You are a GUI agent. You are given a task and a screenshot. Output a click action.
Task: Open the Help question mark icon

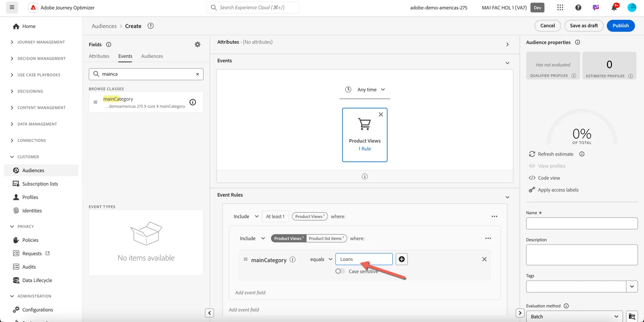tap(578, 7)
